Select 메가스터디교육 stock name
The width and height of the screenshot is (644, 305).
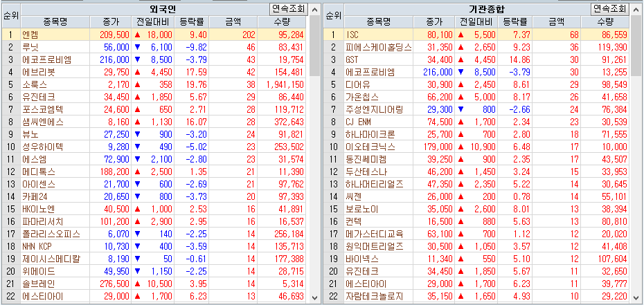pyautogui.click(x=374, y=234)
